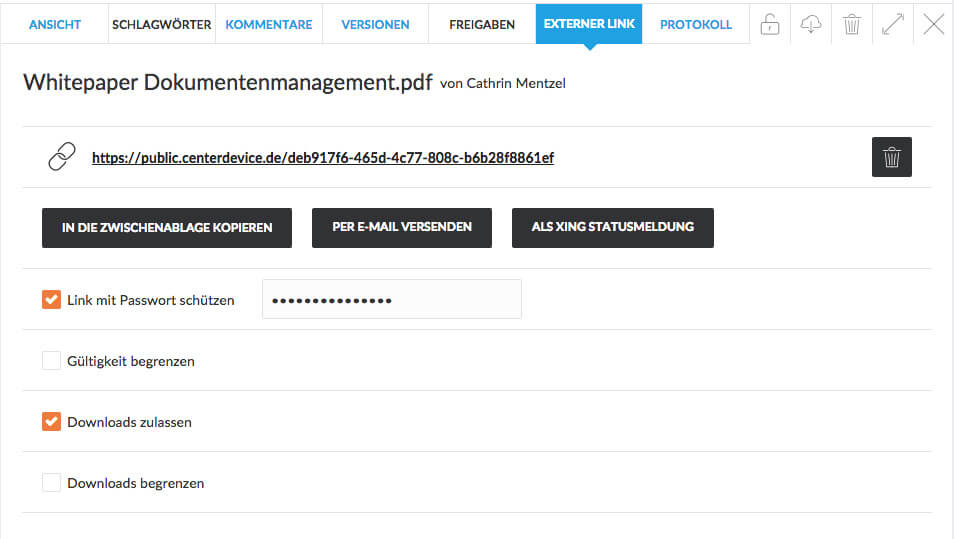The image size is (954, 539).
Task: Open the Schlagwörter tab
Action: tap(162, 24)
